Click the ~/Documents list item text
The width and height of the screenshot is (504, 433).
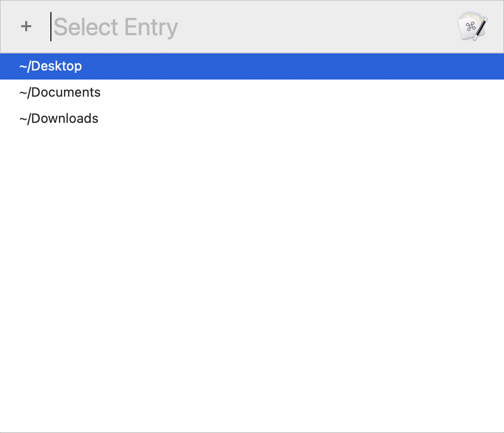60,93
